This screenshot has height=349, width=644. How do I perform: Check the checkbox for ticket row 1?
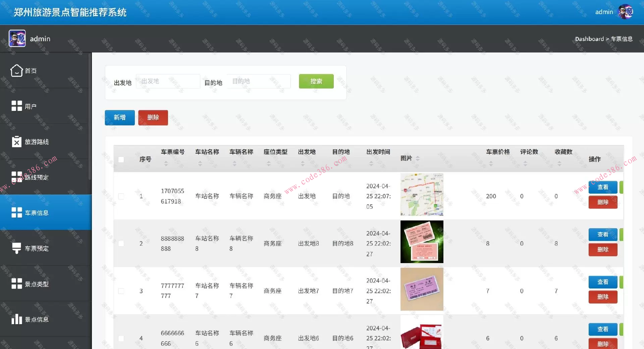coord(121,196)
